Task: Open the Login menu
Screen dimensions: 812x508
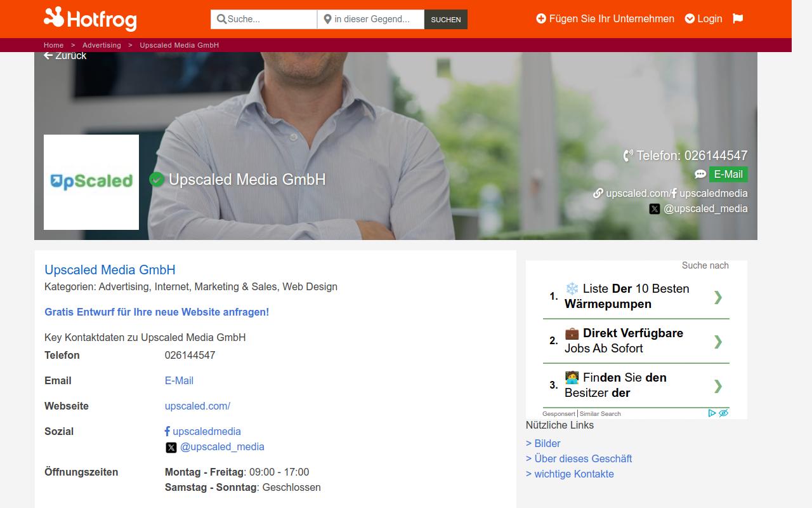Action: [x=704, y=19]
